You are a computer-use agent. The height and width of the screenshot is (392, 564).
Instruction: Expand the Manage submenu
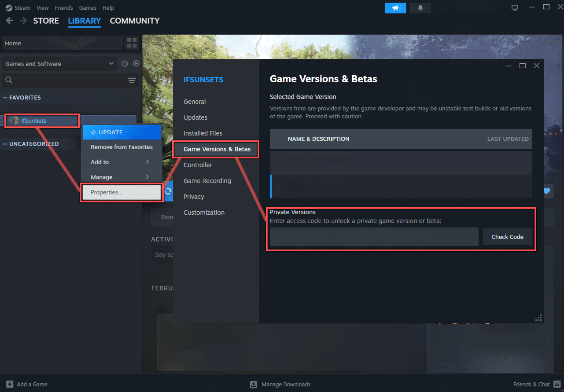[x=122, y=177]
